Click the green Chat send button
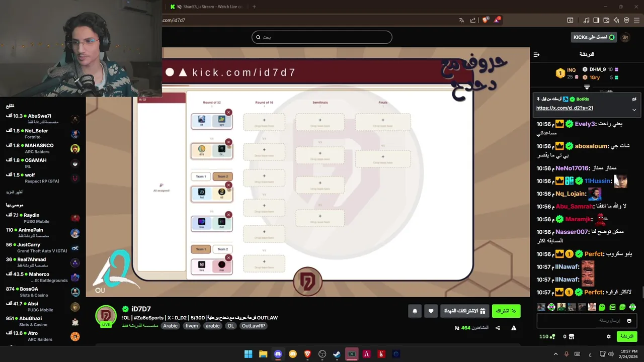 pyautogui.click(x=627, y=336)
